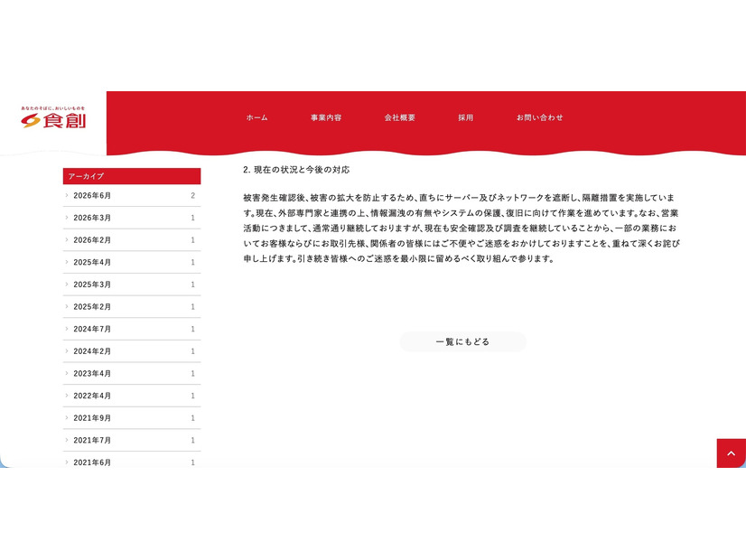This screenshot has width=746, height=560.
Task: Click the アーカイブ sidebar heading
Action: (132, 176)
